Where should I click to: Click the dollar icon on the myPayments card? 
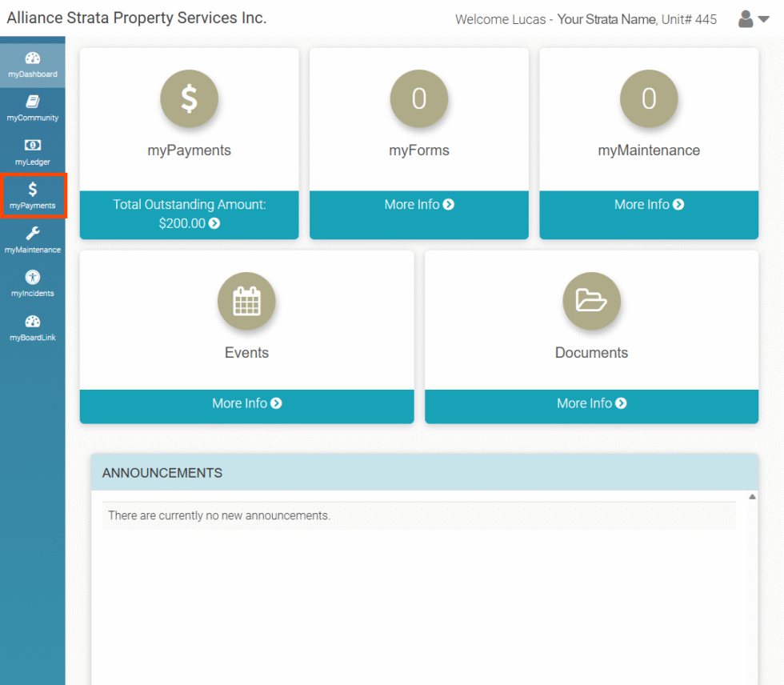189,98
